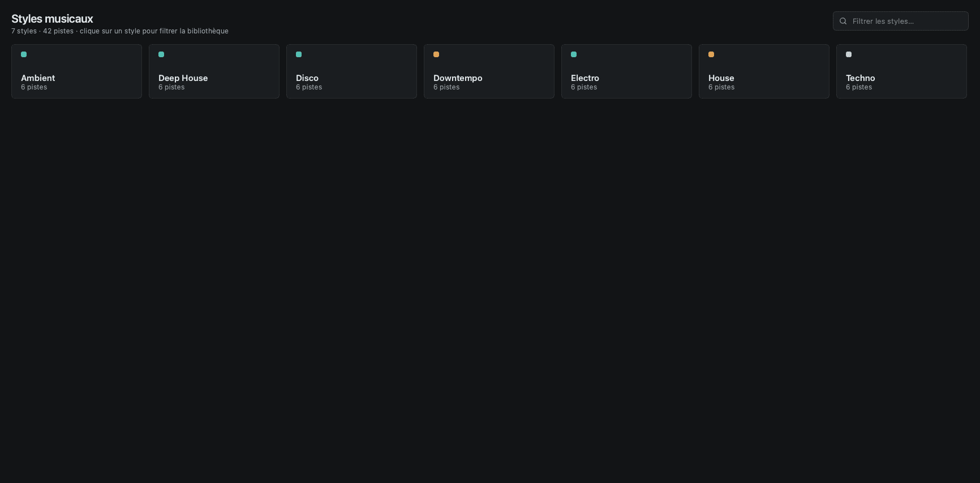
Task: Click the teal dot on Electro card
Action: pos(574,54)
